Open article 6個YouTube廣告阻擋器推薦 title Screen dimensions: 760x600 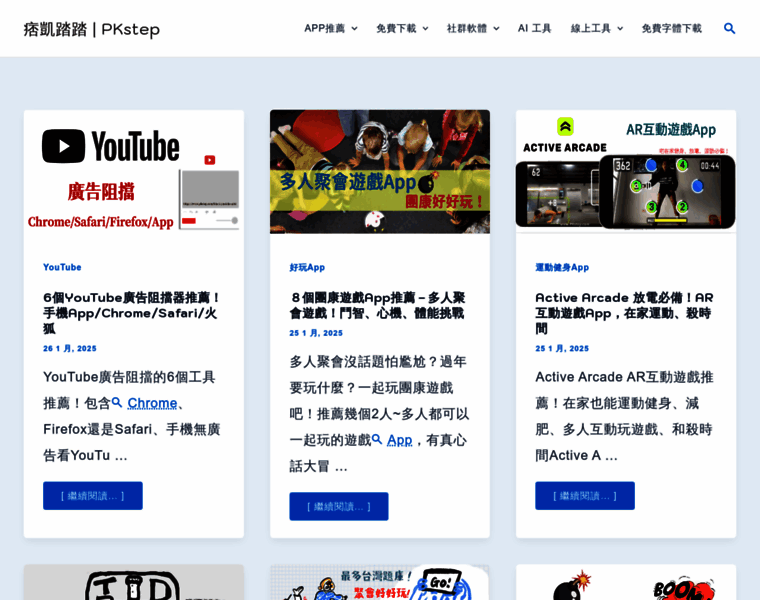[132, 313]
